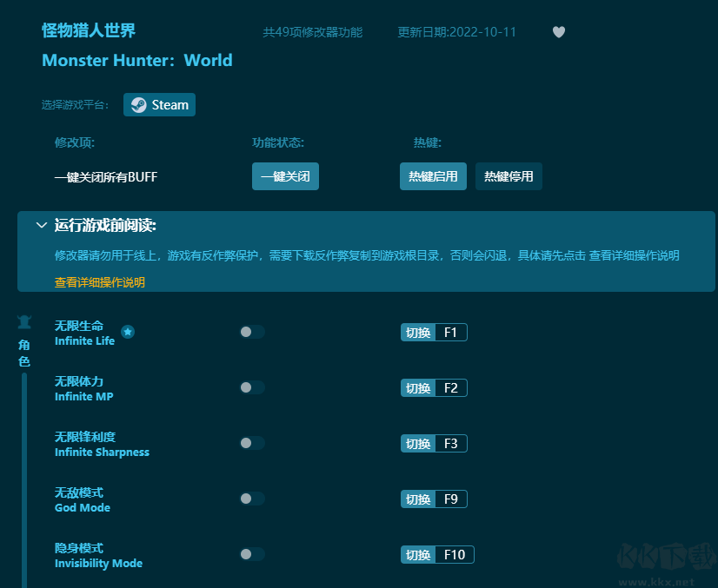Click the 热键停用 button
718x588 pixels.
[509, 176]
